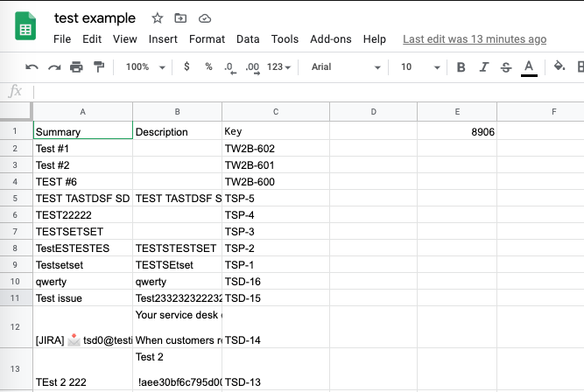Format as currency with dollar sign
The image size is (584, 392).
pos(186,66)
